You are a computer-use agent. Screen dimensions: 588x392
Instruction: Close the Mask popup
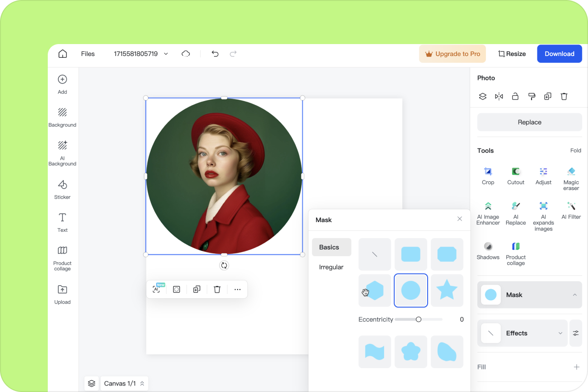coord(460,219)
